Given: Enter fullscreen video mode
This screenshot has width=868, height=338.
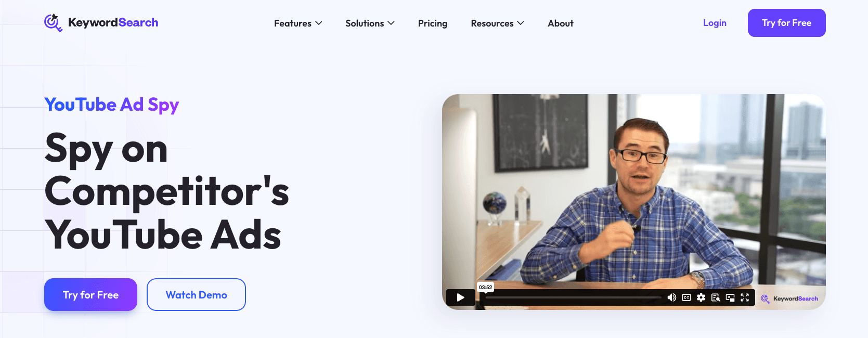Looking at the screenshot, I should coord(745,297).
